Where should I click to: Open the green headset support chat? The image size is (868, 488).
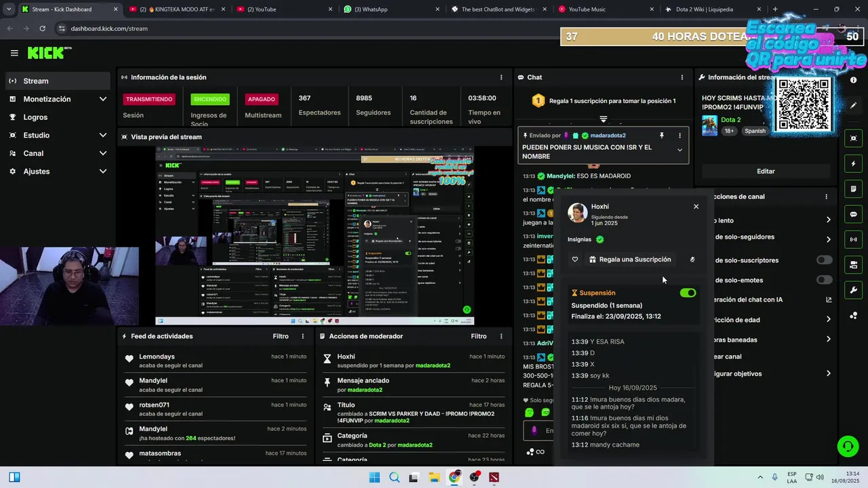coord(848,446)
